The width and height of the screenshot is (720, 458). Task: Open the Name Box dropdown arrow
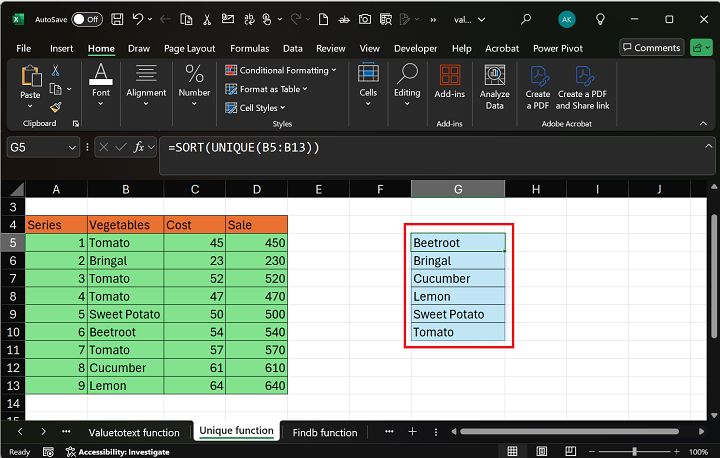(71, 147)
